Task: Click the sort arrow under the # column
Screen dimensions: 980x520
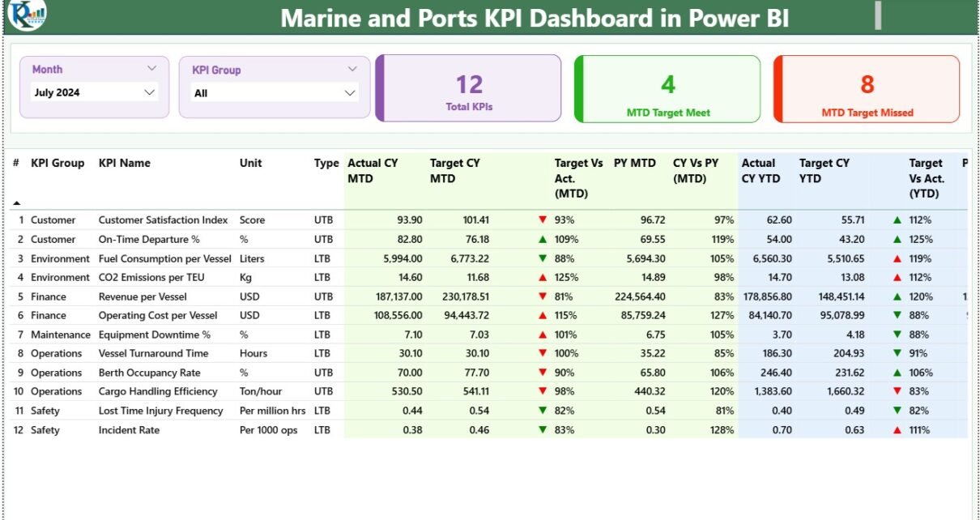Action: (x=16, y=203)
